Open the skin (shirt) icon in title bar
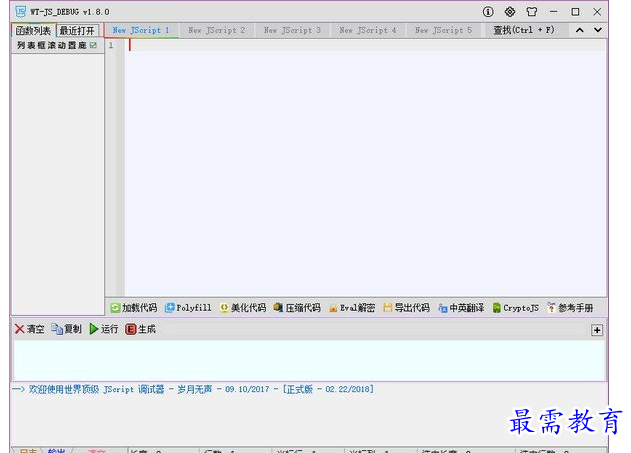 click(x=532, y=12)
